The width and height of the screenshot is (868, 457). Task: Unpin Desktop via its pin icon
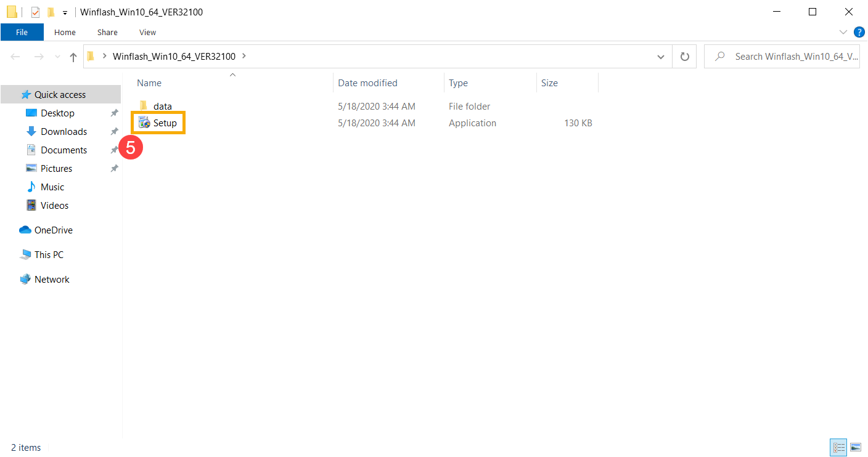coord(114,113)
